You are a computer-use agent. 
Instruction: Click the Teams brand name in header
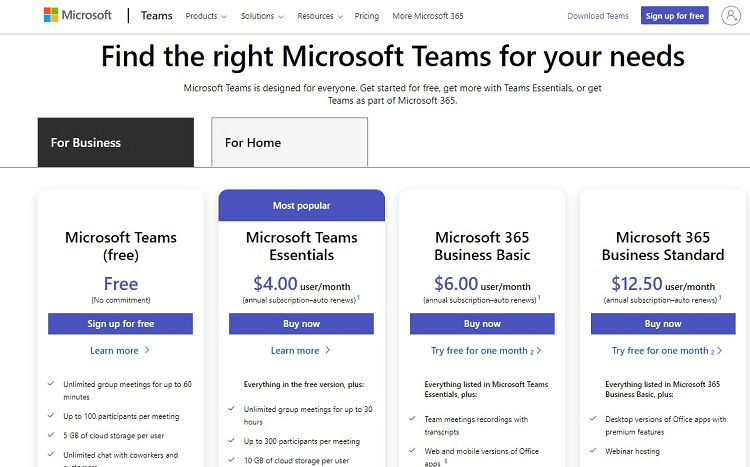coord(156,17)
